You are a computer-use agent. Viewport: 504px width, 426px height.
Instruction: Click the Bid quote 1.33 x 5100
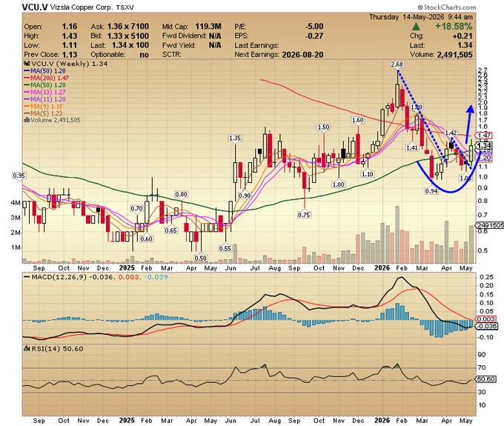[128, 36]
